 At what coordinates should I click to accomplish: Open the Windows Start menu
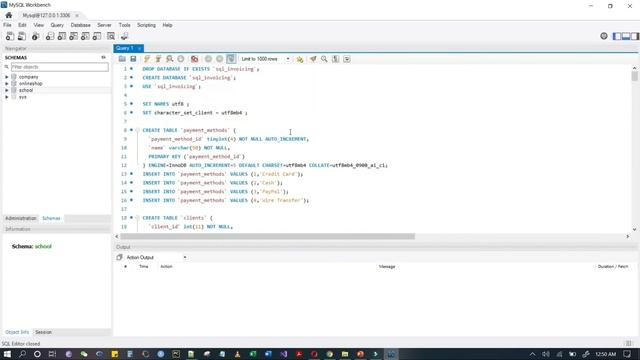7,354
